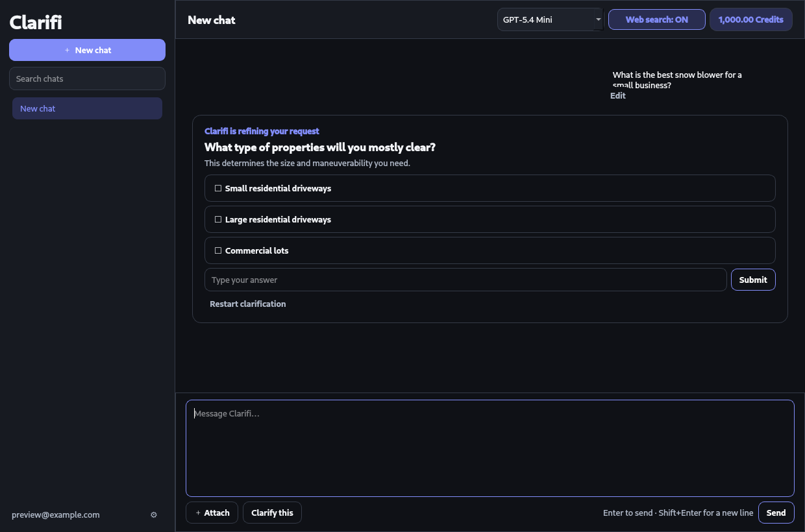The image size is (805, 532).
Task: Open settings gear next to preview@example.com
Action: click(x=154, y=514)
